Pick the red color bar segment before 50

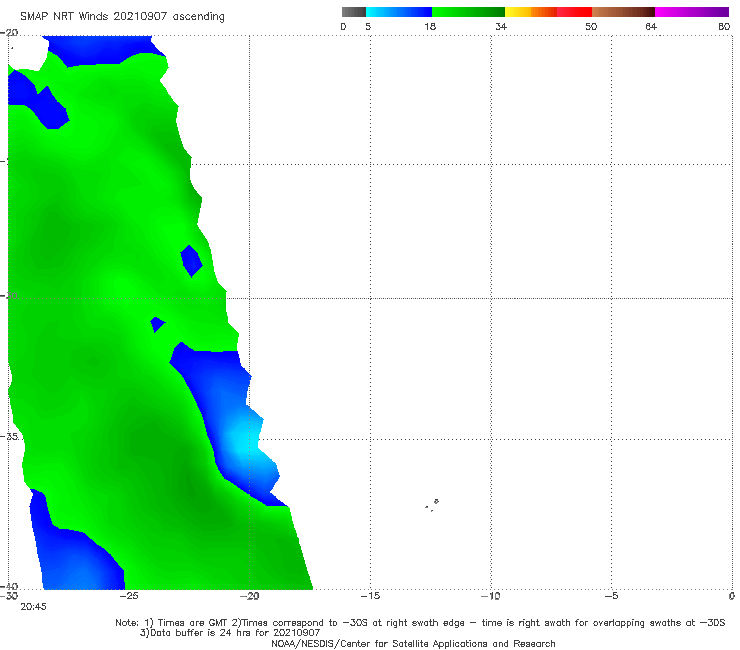[x=574, y=12]
